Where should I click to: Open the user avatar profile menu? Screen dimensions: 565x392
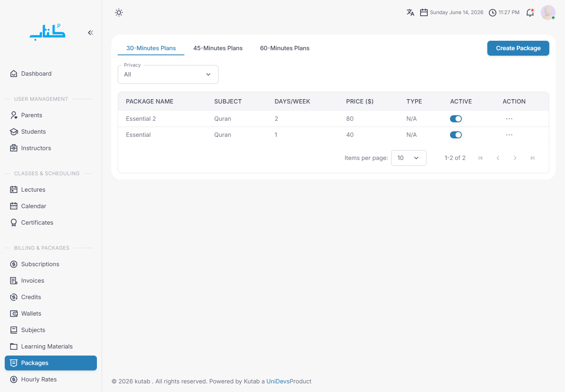point(548,13)
